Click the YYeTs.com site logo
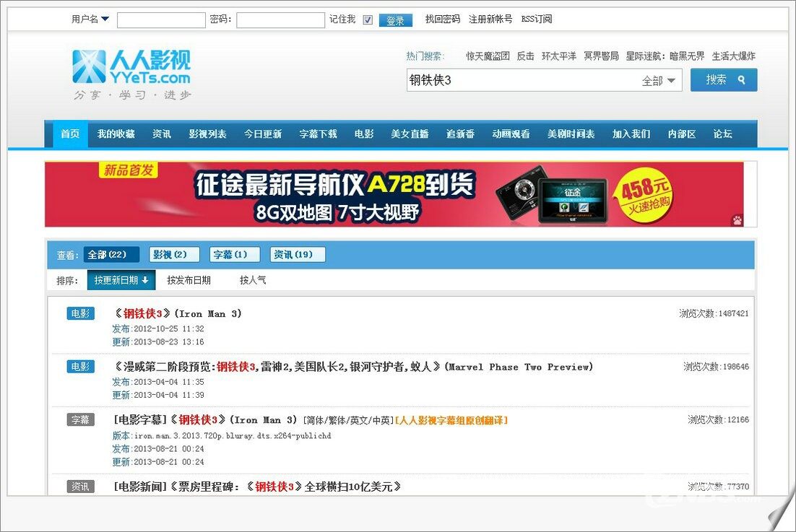 click(x=131, y=74)
